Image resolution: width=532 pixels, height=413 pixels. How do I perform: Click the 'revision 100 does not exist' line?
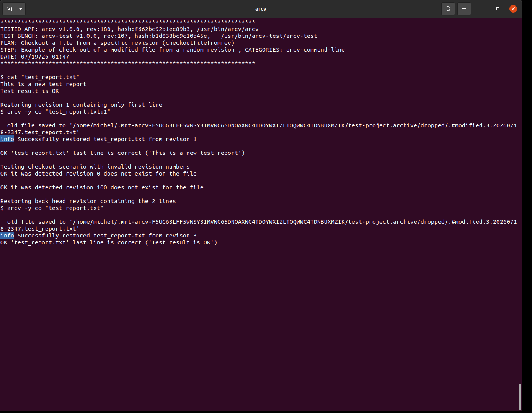pos(102,187)
